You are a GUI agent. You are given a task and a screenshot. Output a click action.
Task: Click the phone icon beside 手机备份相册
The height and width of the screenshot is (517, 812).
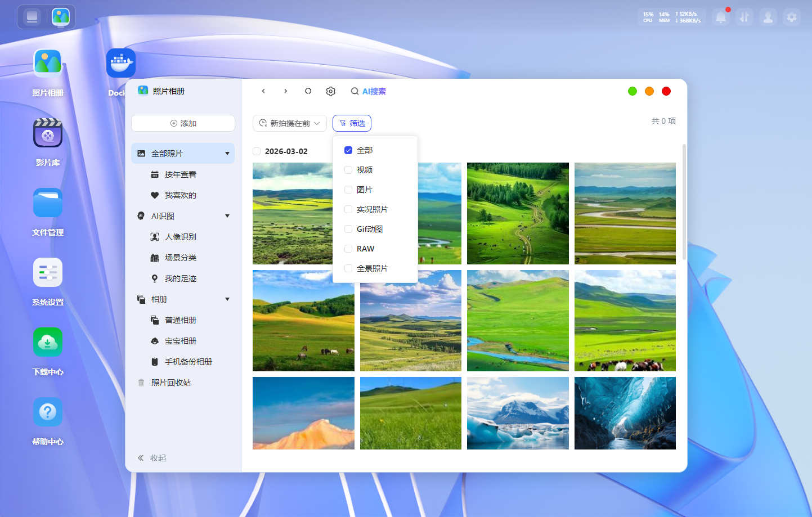point(155,362)
